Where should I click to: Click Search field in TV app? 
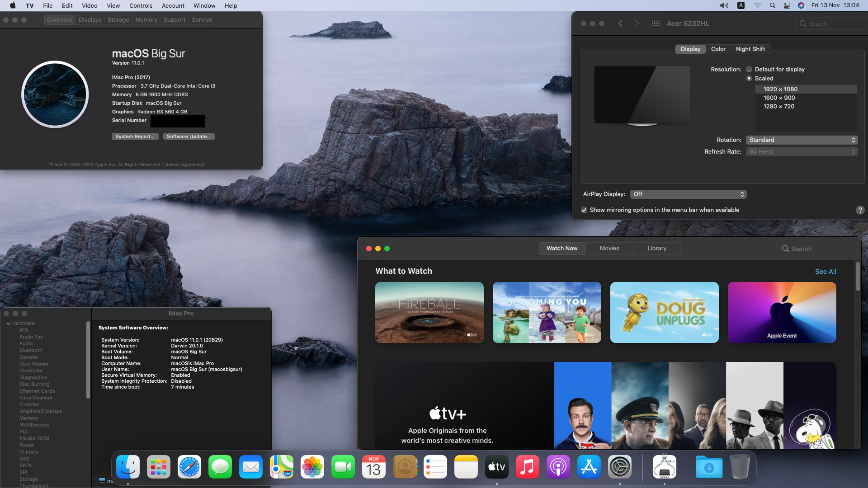tap(817, 249)
